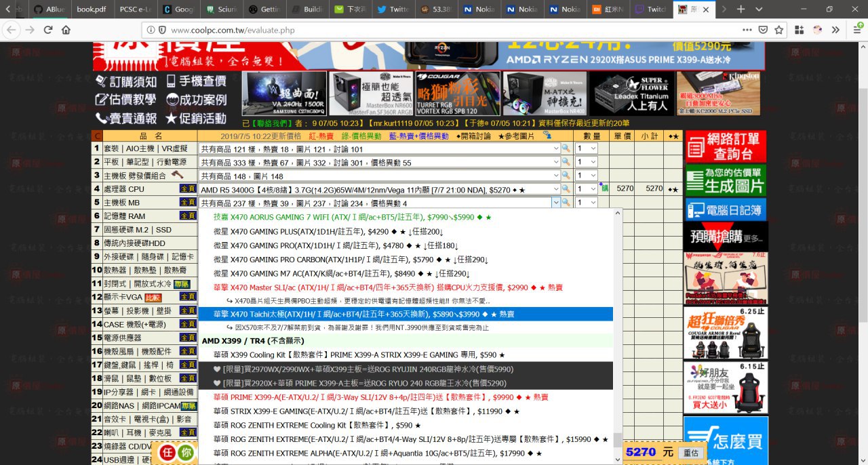Open the 平板 | 筆記型 product dropdown
Image resolution: width=868 pixels, height=465 pixels.
(x=380, y=162)
